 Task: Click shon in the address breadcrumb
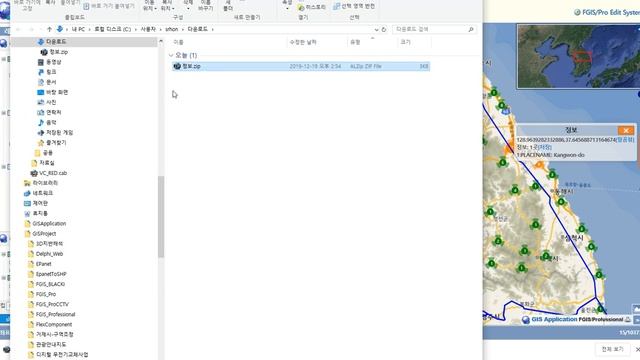tap(172, 29)
